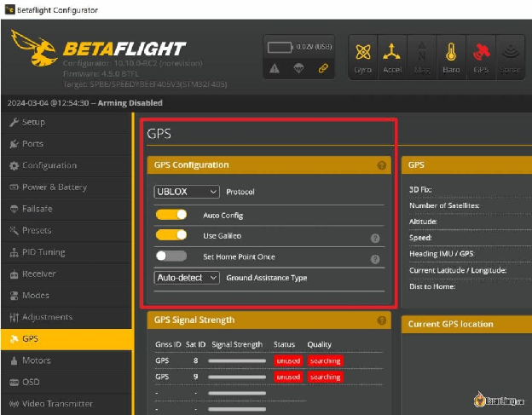The height and width of the screenshot is (415, 532).
Task: Click signal strength bar for Sat ID 9
Action: click(237, 377)
